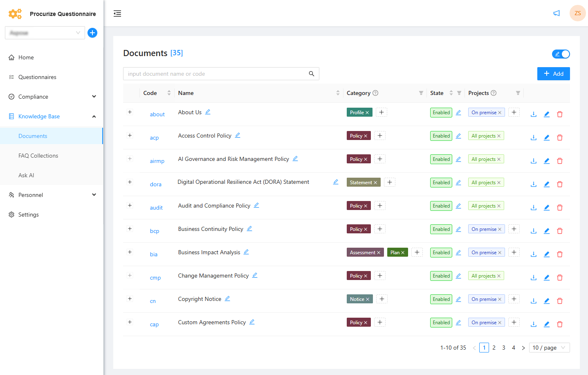Open the airmp document code link
588x375 pixels.
pyautogui.click(x=157, y=161)
